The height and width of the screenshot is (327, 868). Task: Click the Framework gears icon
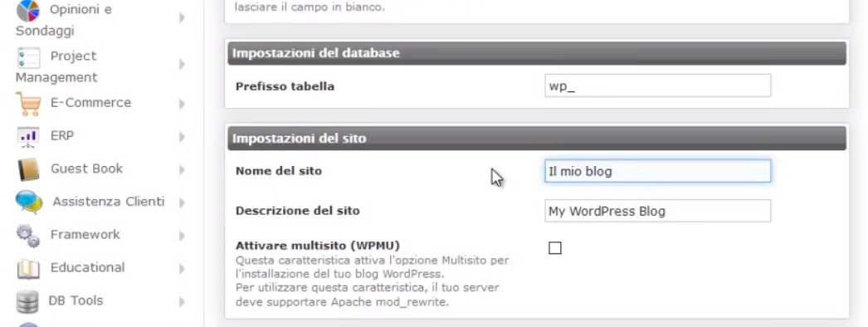click(x=28, y=235)
